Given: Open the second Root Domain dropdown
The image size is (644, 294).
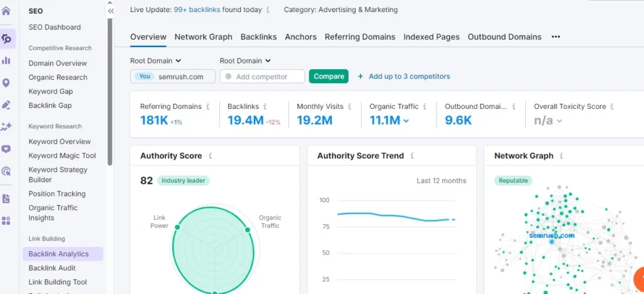Looking at the screenshot, I should point(245,61).
